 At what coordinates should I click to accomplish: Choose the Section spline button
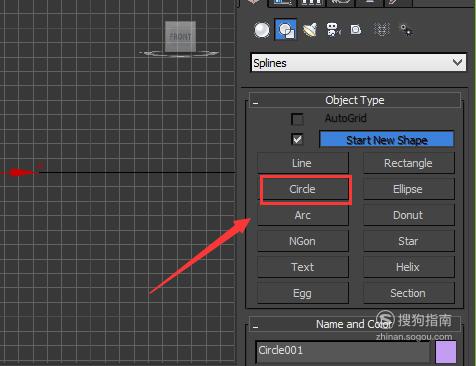click(408, 293)
